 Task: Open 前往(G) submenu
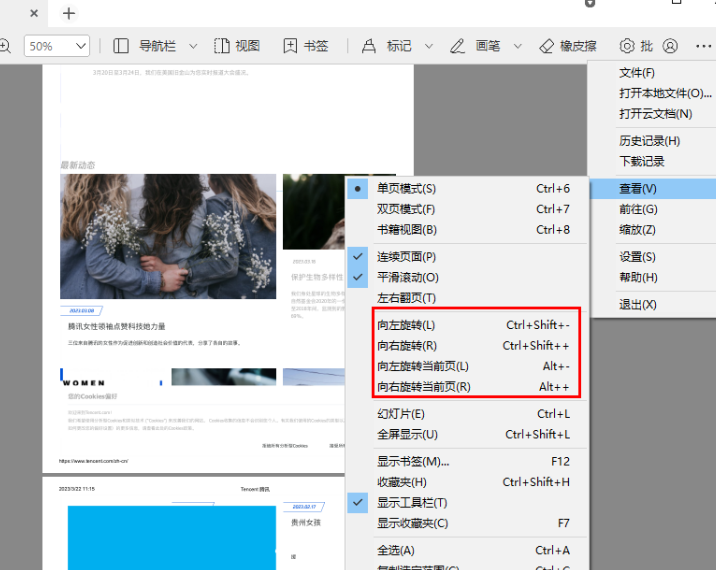[652, 209]
